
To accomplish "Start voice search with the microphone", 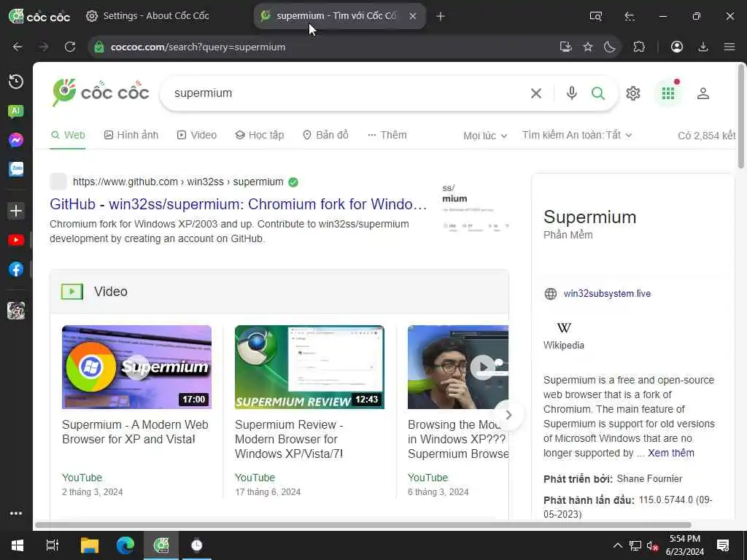I will click(572, 93).
